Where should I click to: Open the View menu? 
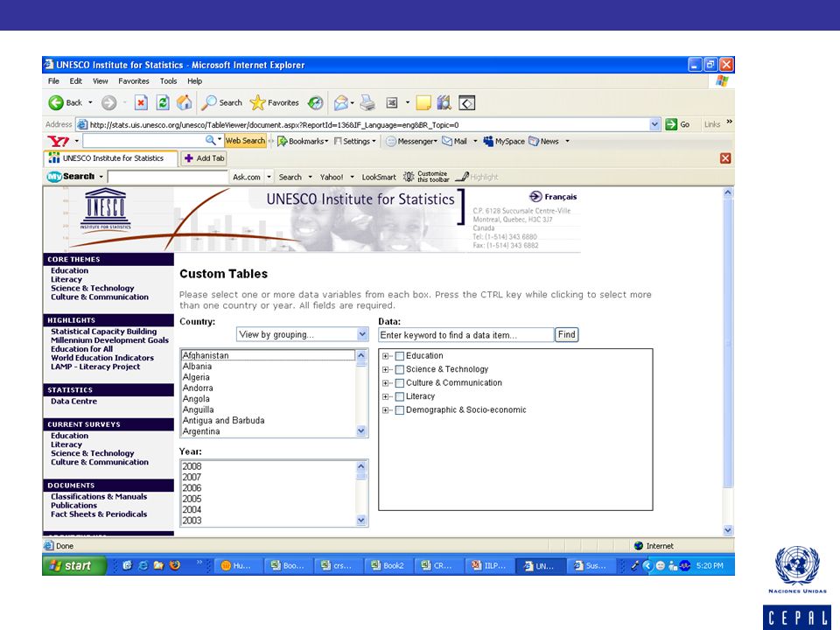point(100,80)
